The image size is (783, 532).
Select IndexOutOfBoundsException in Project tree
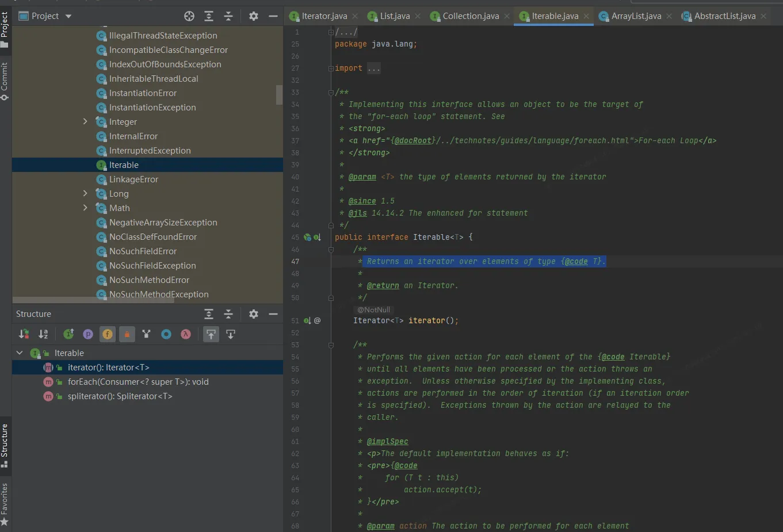coord(165,64)
